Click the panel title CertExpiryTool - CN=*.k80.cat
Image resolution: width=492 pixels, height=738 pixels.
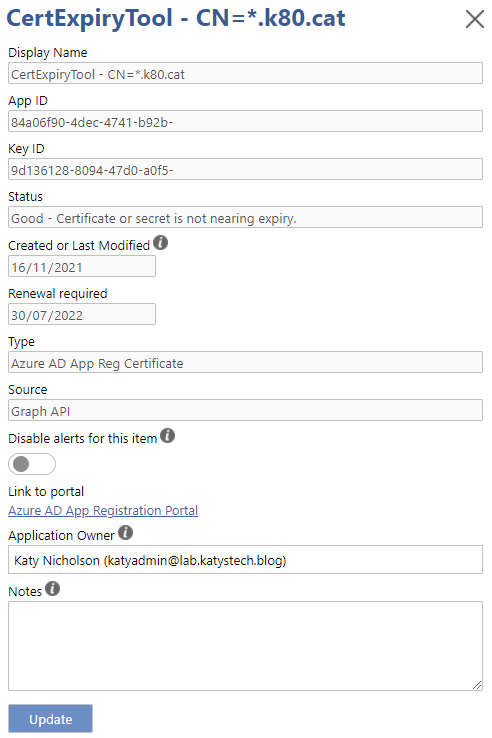[x=176, y=18]
